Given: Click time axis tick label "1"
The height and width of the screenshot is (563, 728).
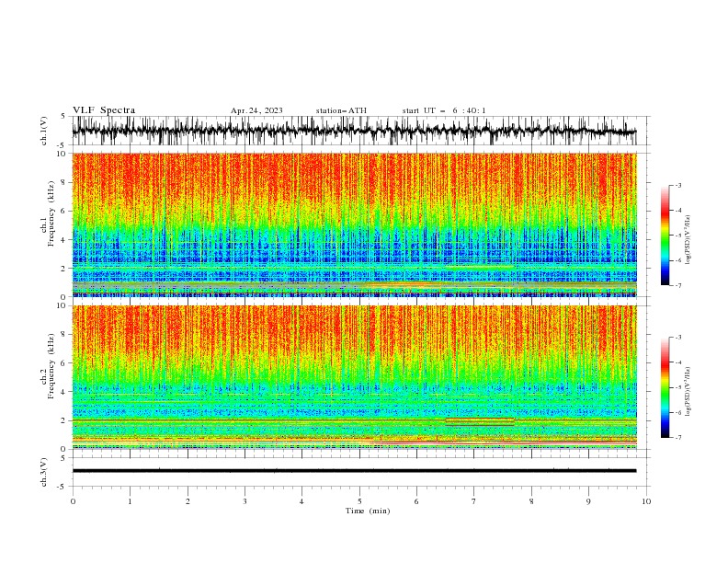Looking at the screenshot, I should (x=130, y=501).
